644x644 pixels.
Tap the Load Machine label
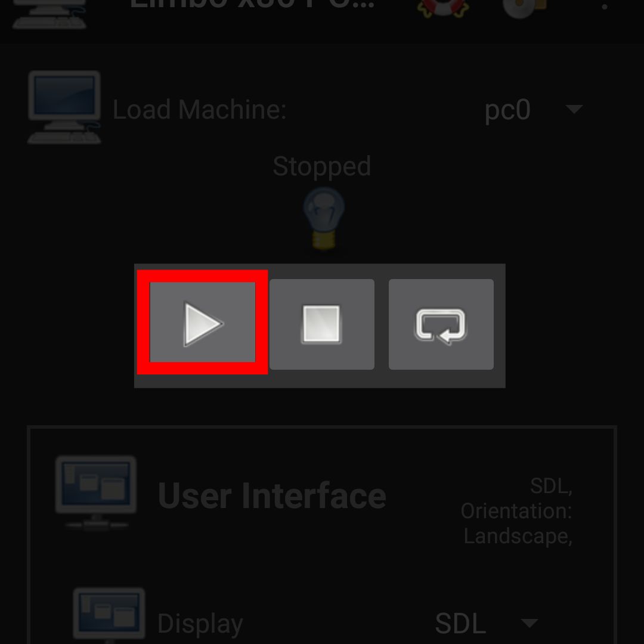(200, 110)
